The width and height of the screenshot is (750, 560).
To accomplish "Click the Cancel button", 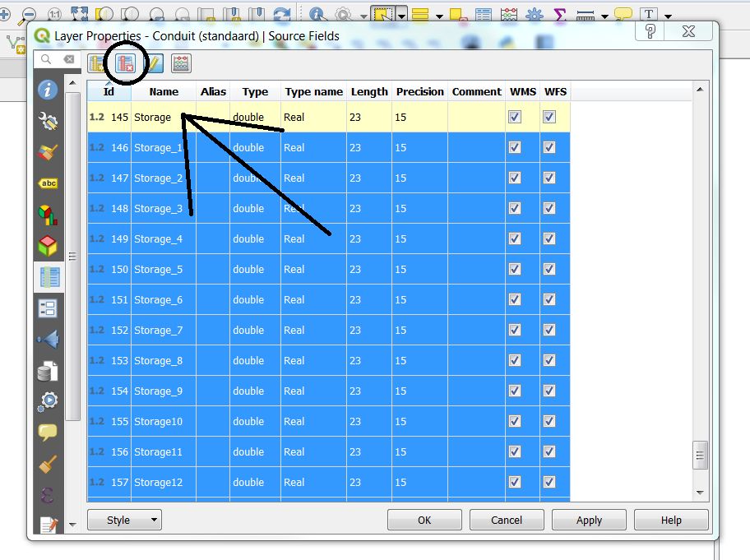I will click(x=507, y=520).
